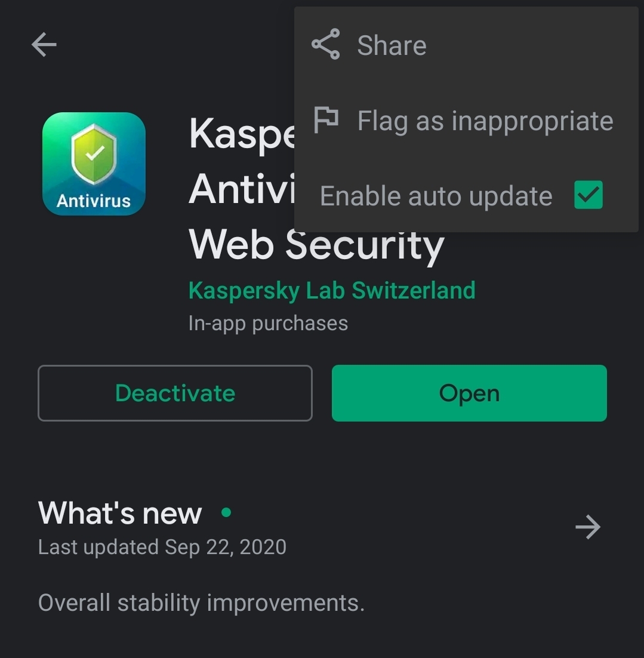Viewport: 644px width, 658px height.
Task: Open Kaspersky Lab Switzerland developer link
Action: (332, 290)
